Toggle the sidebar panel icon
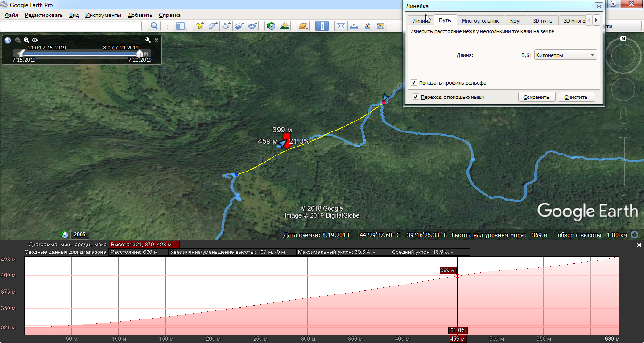 tap(181, 26)
